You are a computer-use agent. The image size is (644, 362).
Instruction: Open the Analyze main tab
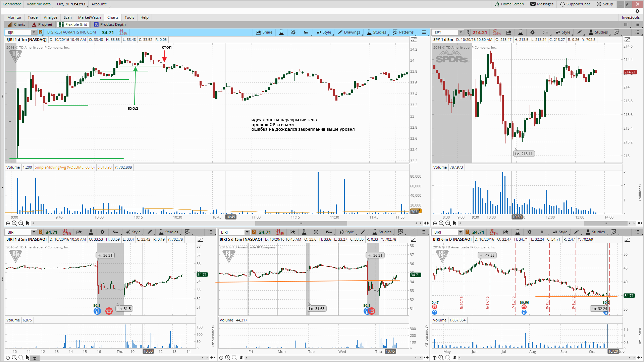[51, 17]
